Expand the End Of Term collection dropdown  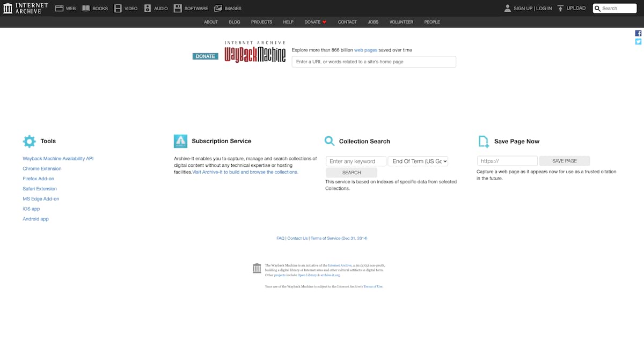pos(418,161)
